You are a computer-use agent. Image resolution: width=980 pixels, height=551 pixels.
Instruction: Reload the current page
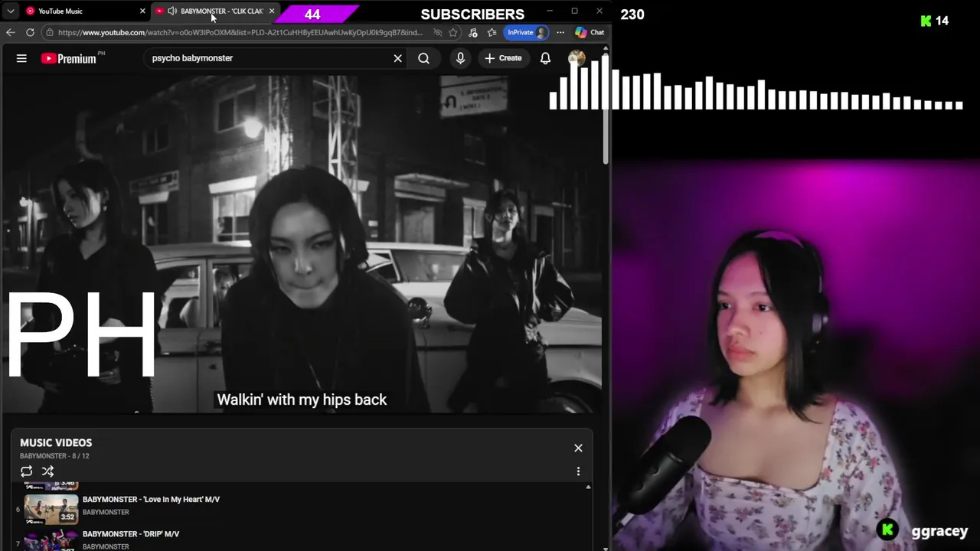(30, 32)
